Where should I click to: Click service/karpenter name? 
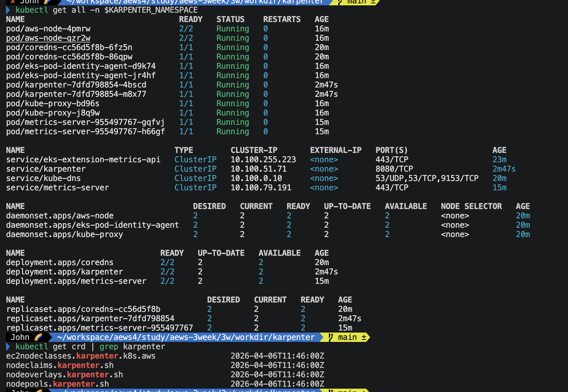pyautogui.click(x=46, y=169)
